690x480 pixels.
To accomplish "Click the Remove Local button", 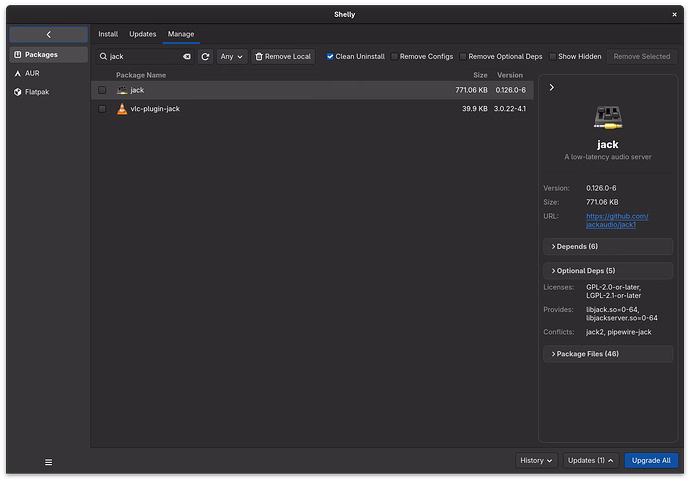I will (283, 56).
